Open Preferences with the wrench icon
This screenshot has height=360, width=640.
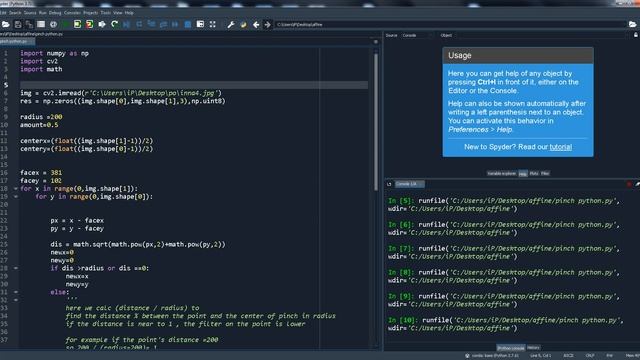231,24
